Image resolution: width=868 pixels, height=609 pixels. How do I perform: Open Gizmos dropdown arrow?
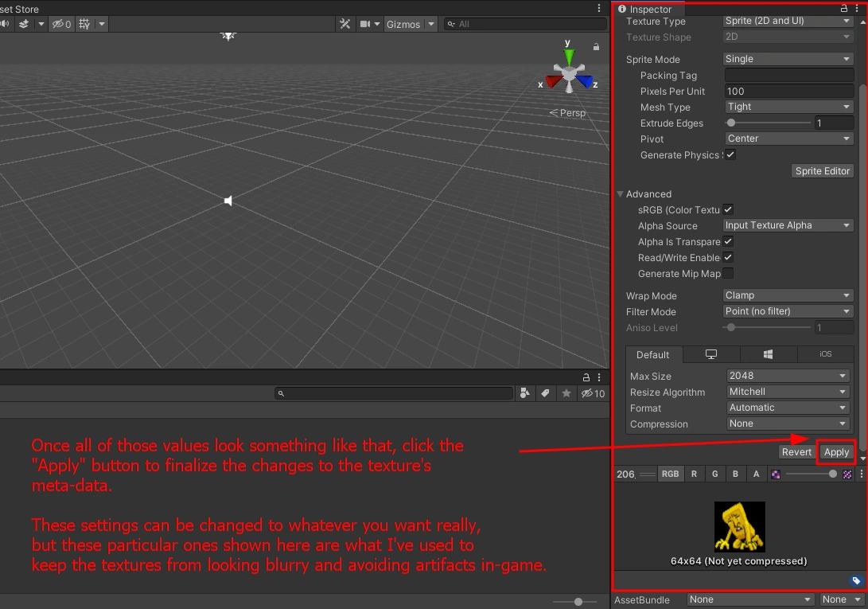tap(431, 25)
